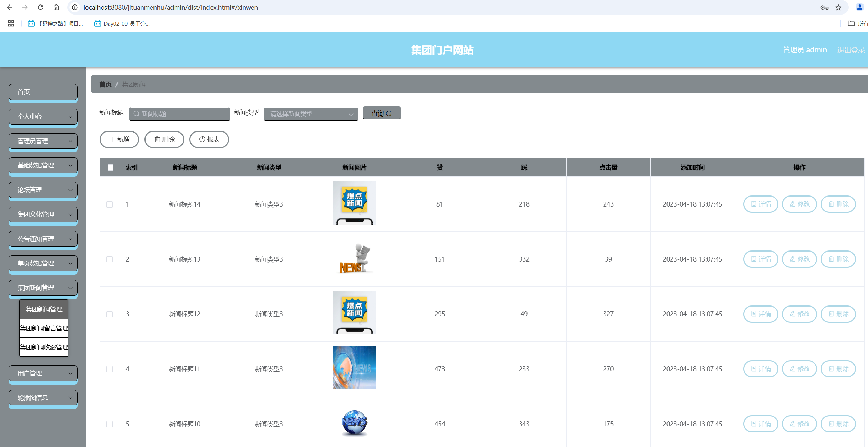Open 详情 for 新闻标题10
Screen dimensions: 868x447
click(x=760, y=424)
